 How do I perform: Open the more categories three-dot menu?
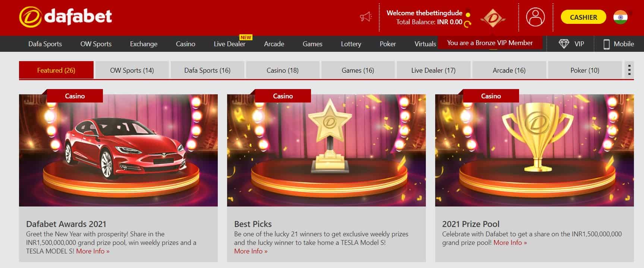click(629, 70)
